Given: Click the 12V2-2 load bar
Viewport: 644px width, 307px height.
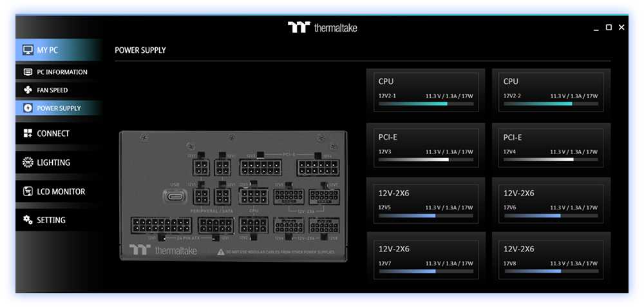Looking at the screenshot, I should (551, 104).
